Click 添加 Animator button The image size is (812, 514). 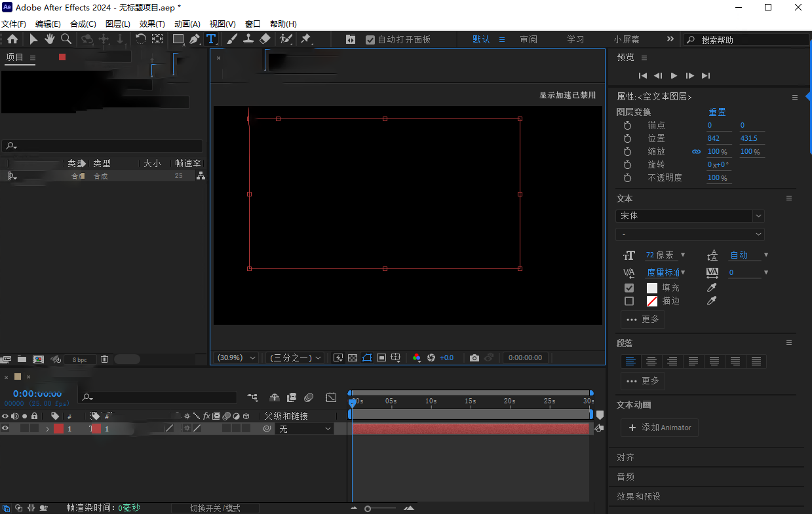659,428
